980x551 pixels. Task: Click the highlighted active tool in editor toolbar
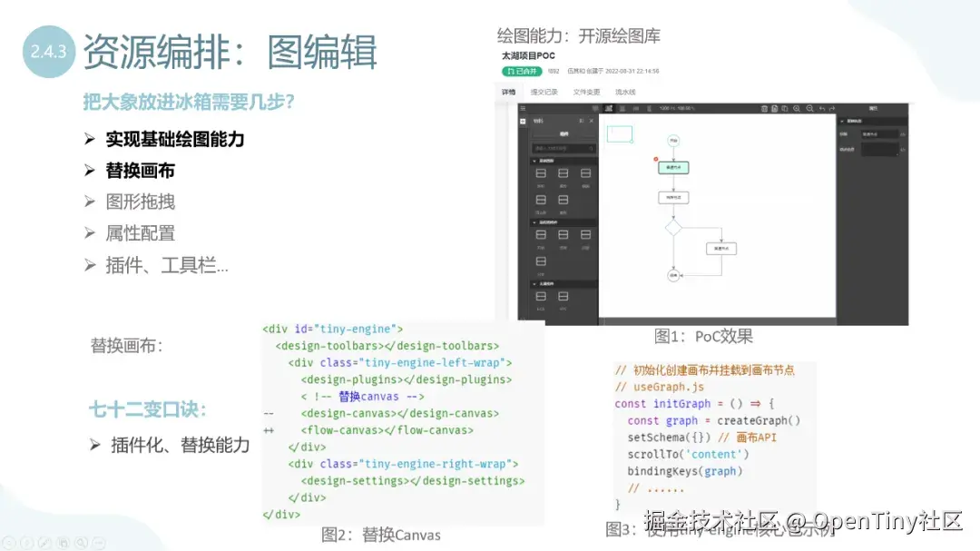(609, 109)
